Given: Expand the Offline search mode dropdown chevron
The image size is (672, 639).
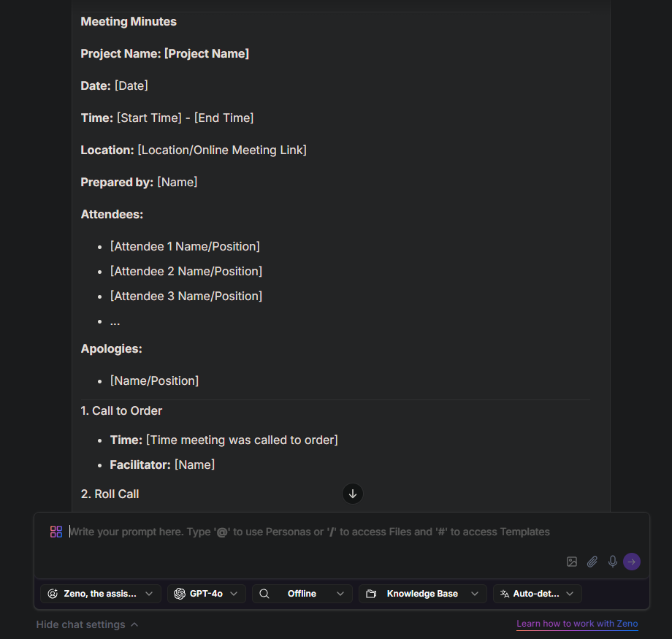Looking at the screenshot, I should 340,594.
